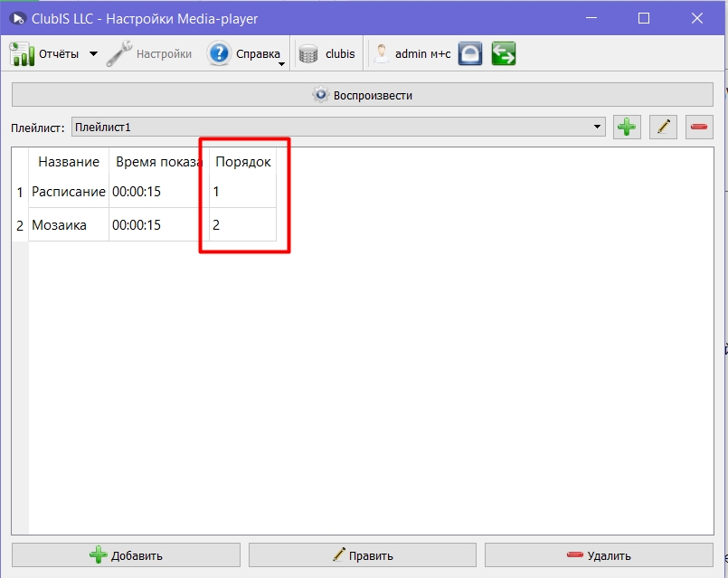The height and width of the screenshot is (578, 728).
Task: Click the clubis database icon
Action: [308, 54]
